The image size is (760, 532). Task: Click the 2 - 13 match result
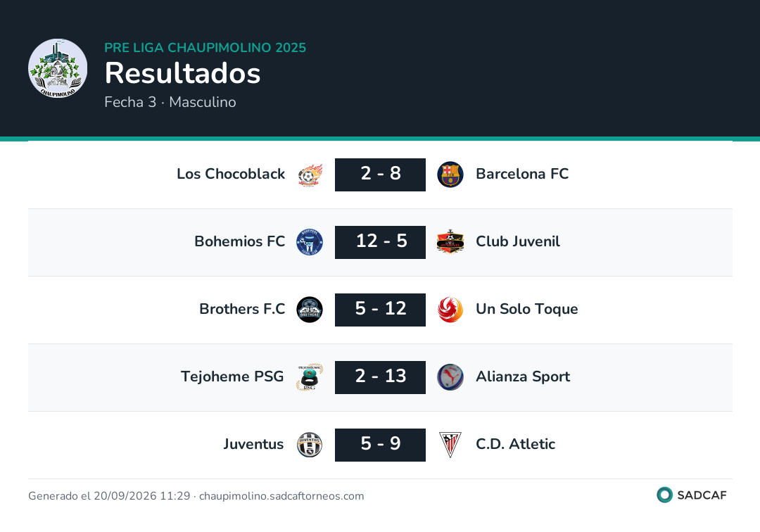[x=381, y=377]
